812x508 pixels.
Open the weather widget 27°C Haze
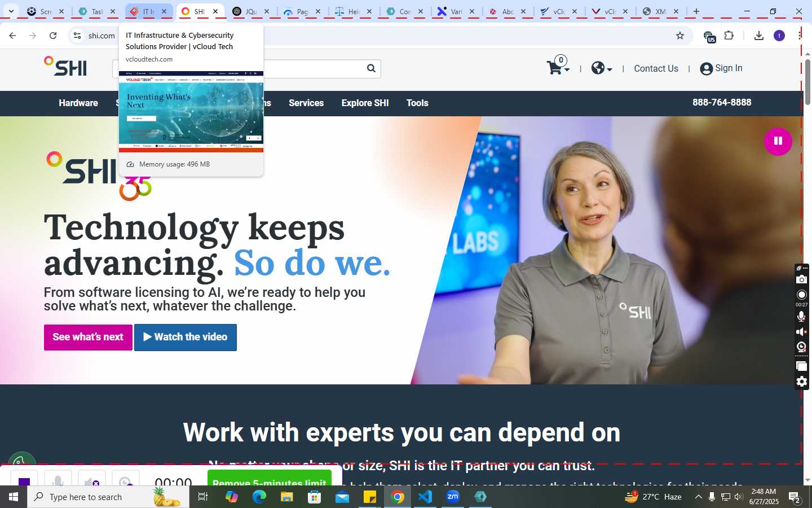654,497
